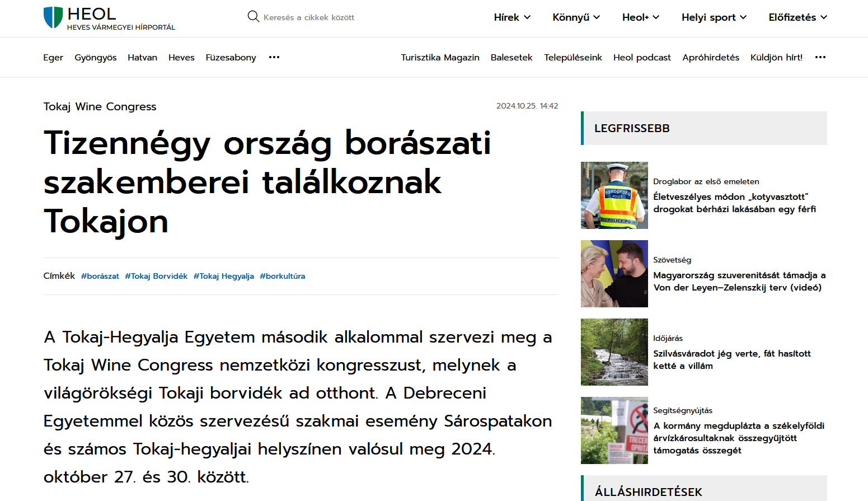Image resolution: width=868 pixels, height=501 pixels.
Task: Expand the Előfizetés dropdown menu
Action: pyautogui.click(x=798, y=17)
